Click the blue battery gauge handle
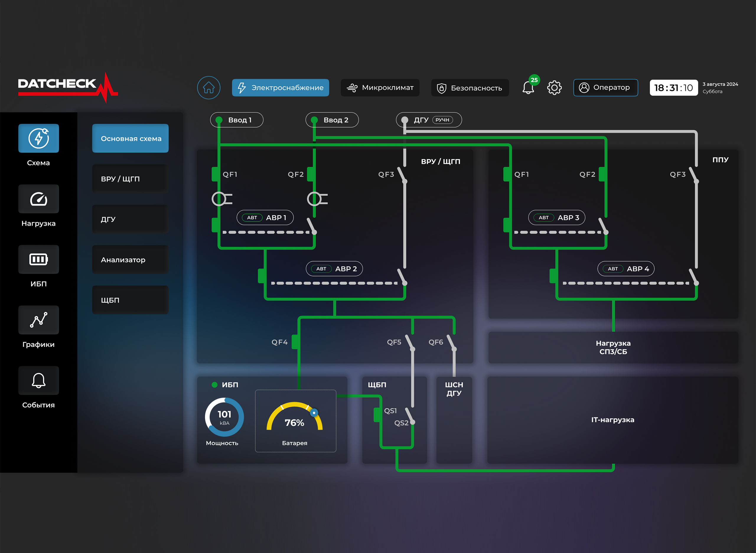Screen dimensions: 756x553 tap(314, 413)
